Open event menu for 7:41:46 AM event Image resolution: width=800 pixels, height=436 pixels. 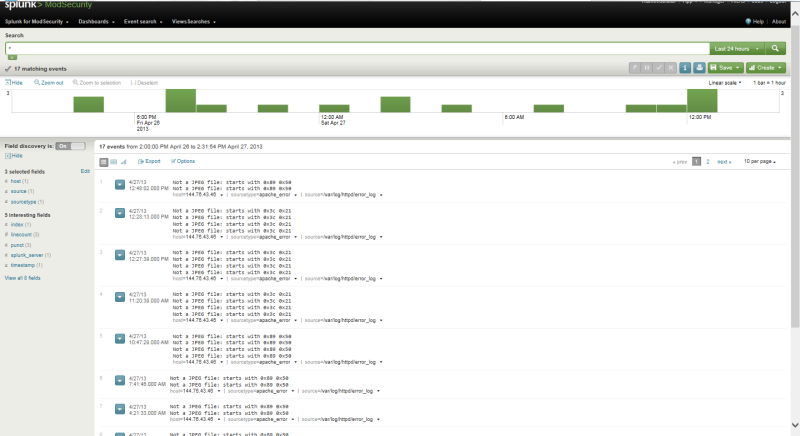coord(119,380)
